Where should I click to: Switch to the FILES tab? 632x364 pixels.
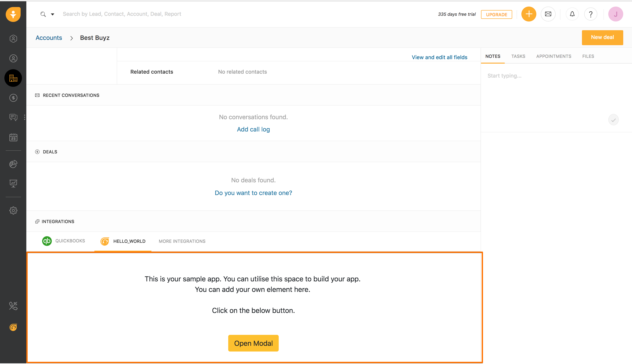[x=588, y=56]
